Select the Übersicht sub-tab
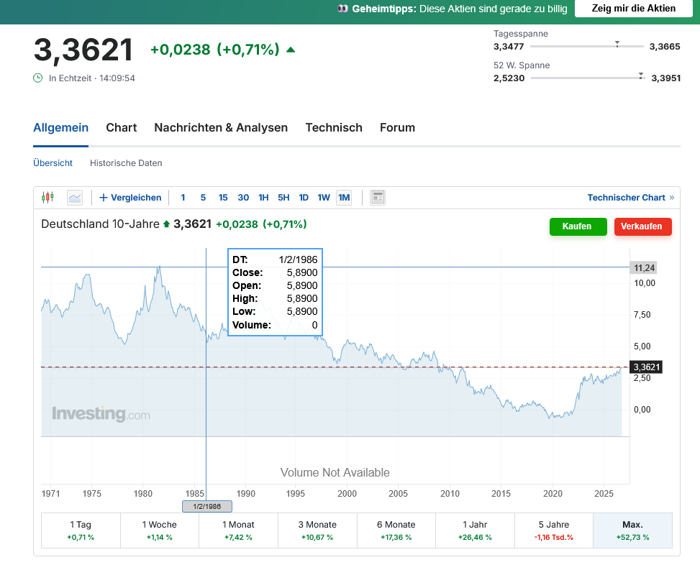Screen dimensions: 700x588 pyautogui.click(x=53, y=163)
